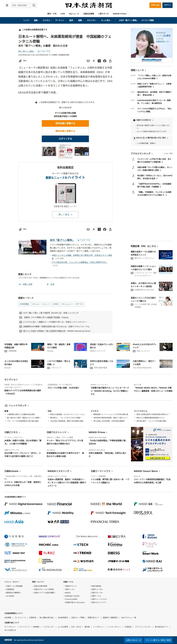Image resolution: width=177 pixels, height=644 pixels.
Task: Click the サイトに関するご意見ご要望 button
Action: [x=158, y=640]
